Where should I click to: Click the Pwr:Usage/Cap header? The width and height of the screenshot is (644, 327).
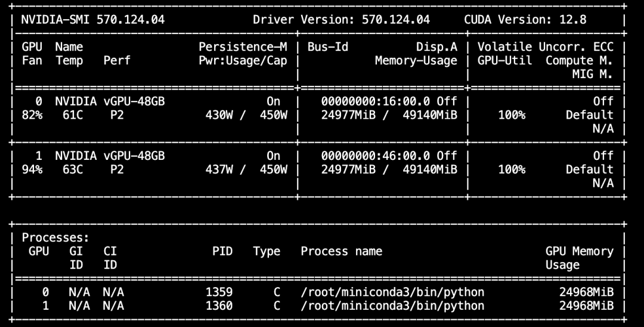tap(243, 60)
